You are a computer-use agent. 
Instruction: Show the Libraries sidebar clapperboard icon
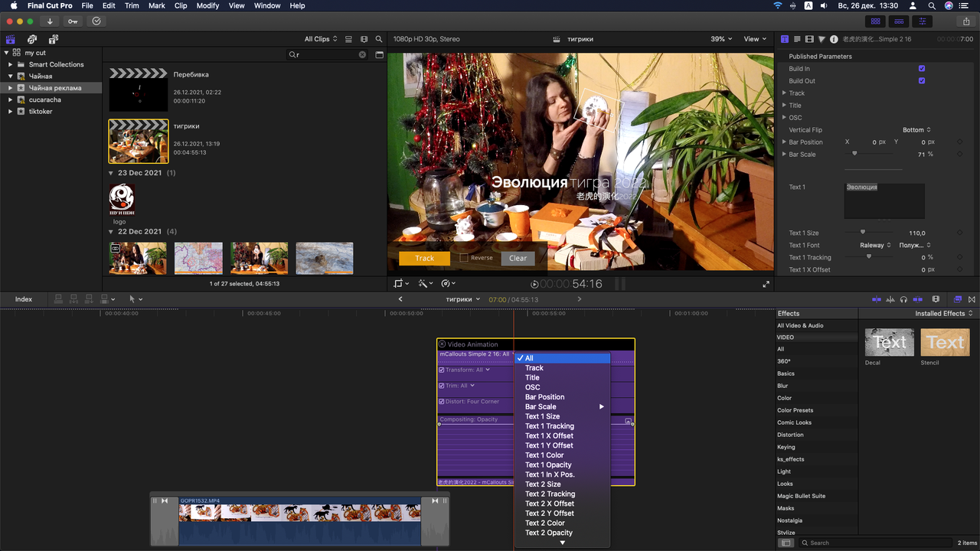click(11, 39)
